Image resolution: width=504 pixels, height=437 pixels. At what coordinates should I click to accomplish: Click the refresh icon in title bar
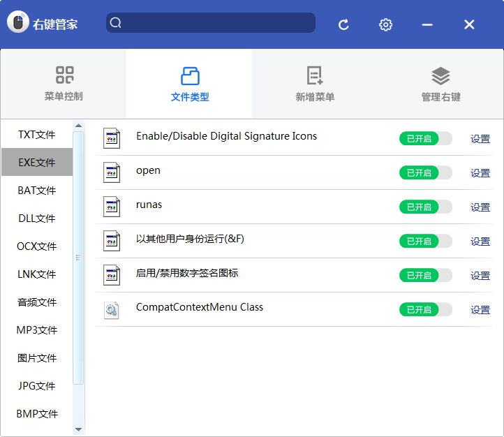point(343,24)
